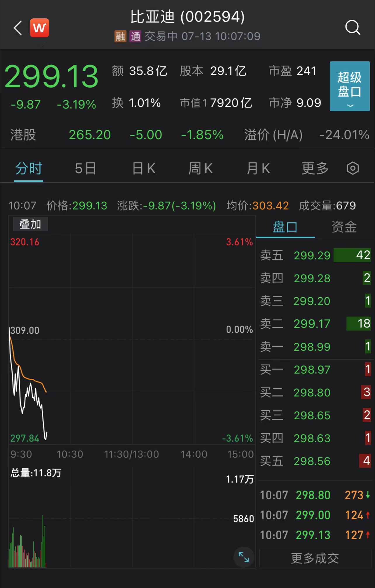Expand the 超级盘口 panel
Image resolution: width=375 pixels, height=588 pixels.
tap(350, 86)
